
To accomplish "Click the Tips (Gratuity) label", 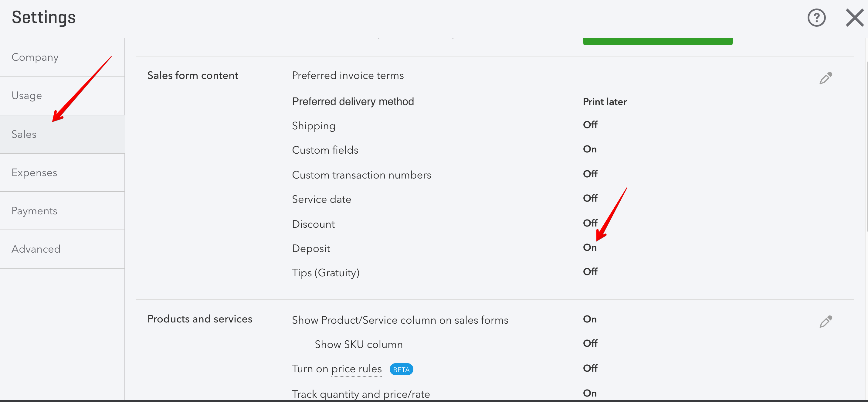I will coord(326,273).
